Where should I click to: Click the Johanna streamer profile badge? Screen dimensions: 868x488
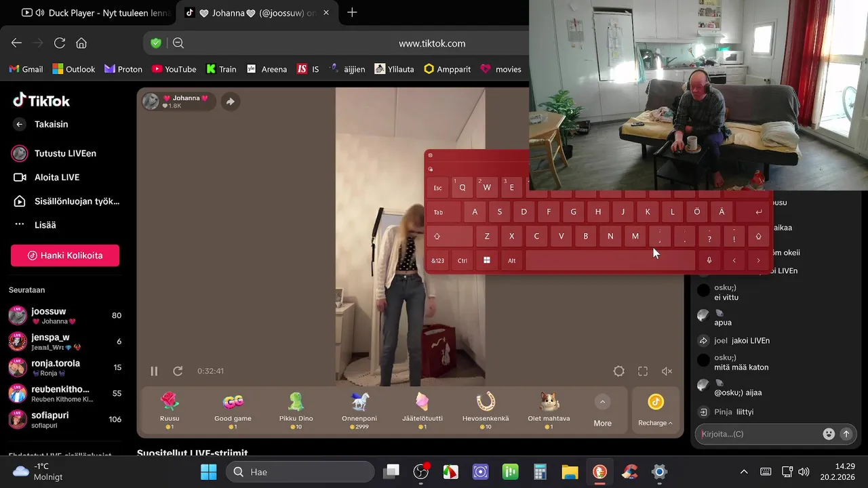point(178,102)
